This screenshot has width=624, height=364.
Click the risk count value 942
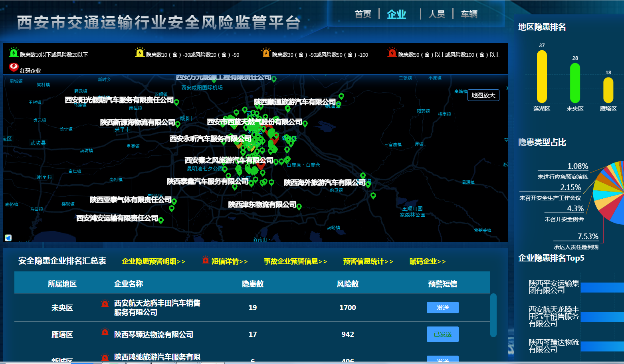coord(348,334)
